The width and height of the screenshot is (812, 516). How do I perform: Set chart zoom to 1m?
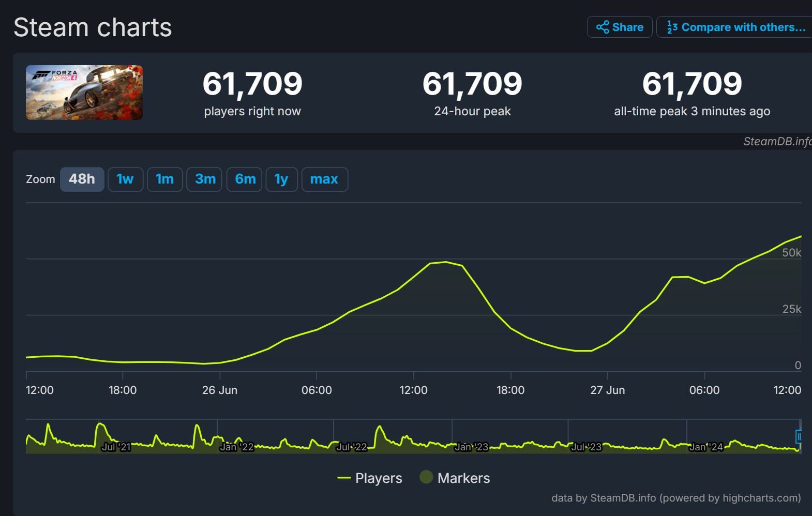[164, 179]
